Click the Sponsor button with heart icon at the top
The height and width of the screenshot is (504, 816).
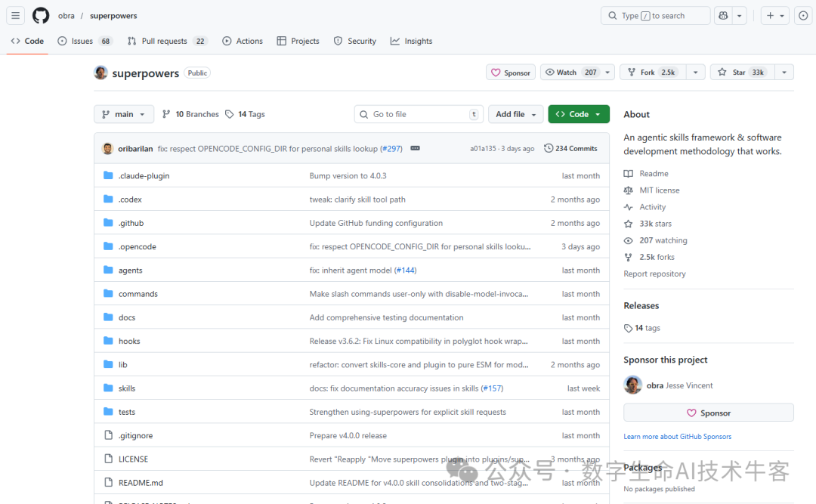coord(511,73)
